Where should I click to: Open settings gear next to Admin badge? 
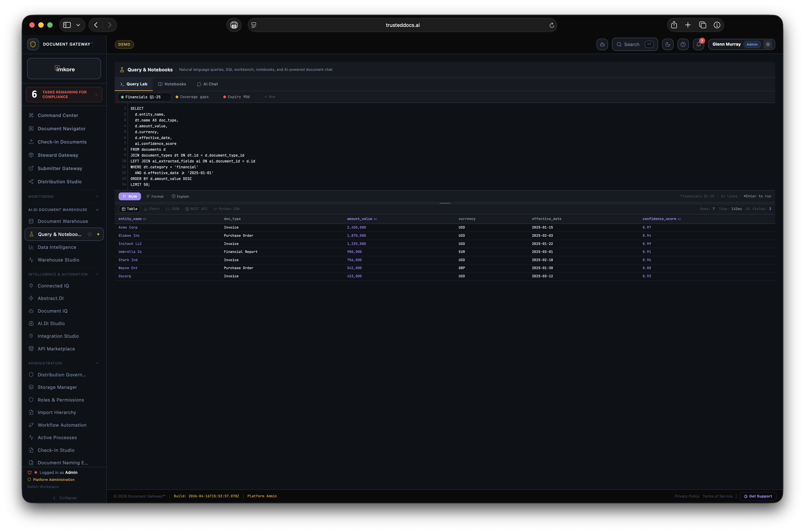pos(768,44)
